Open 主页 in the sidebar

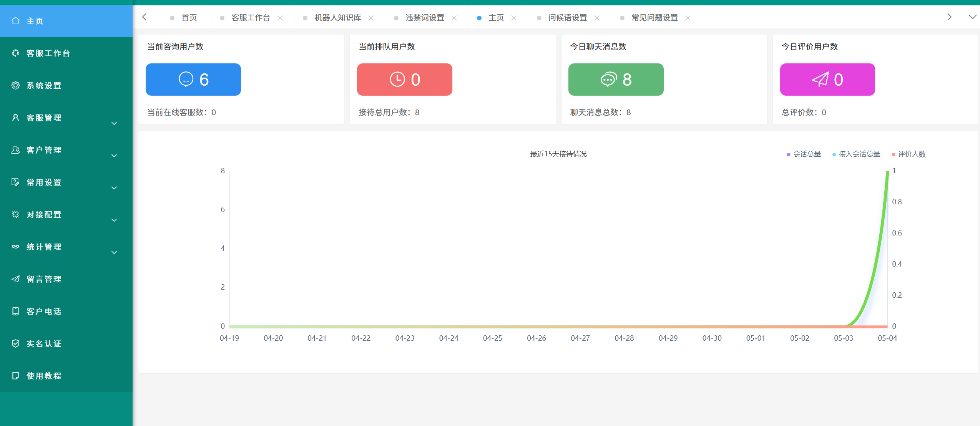tap(66, 21)
